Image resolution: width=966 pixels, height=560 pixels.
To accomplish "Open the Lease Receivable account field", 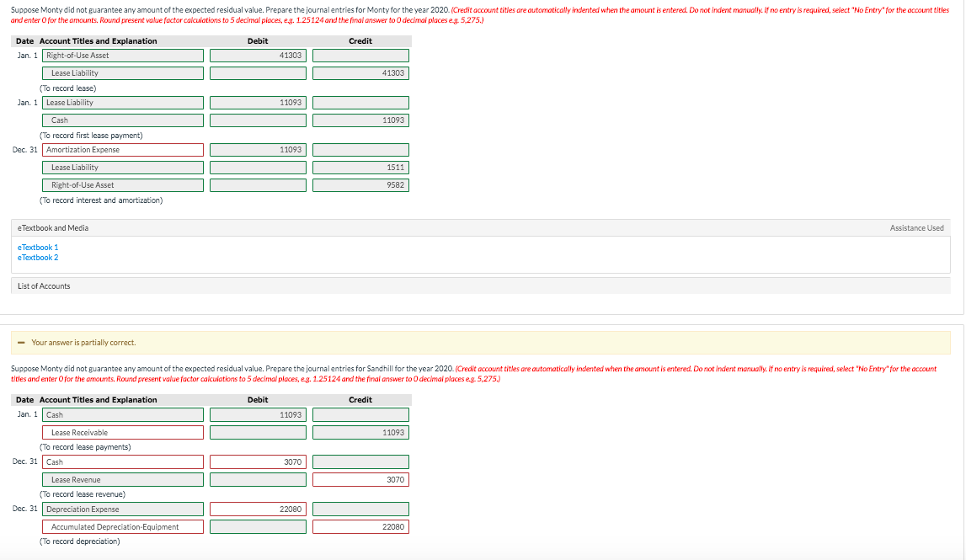I will [123, 433].
